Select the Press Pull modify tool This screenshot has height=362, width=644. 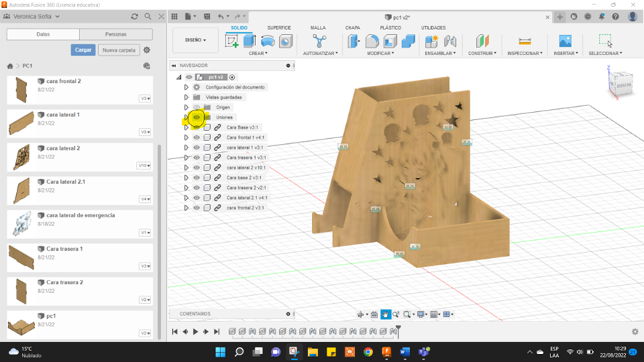click(353, 41)
